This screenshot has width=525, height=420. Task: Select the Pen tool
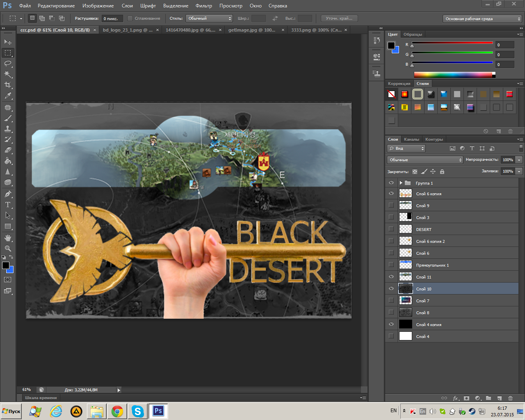point(8,194)
